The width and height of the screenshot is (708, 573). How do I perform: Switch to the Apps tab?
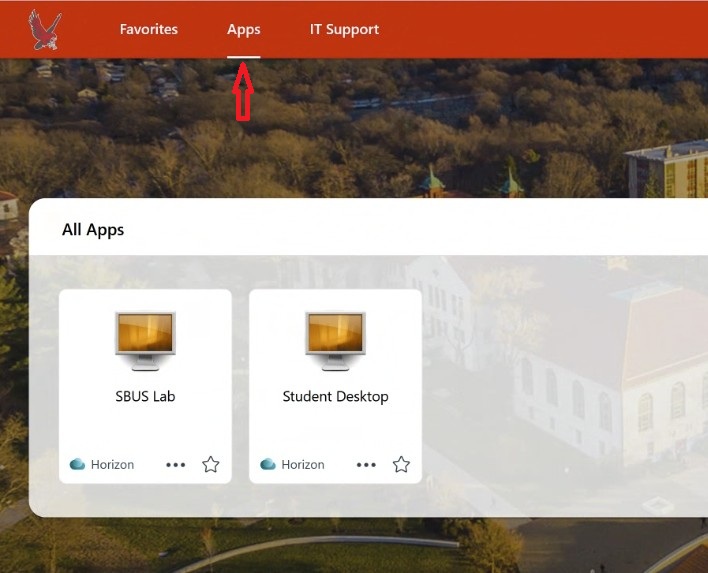pos(243,29)
